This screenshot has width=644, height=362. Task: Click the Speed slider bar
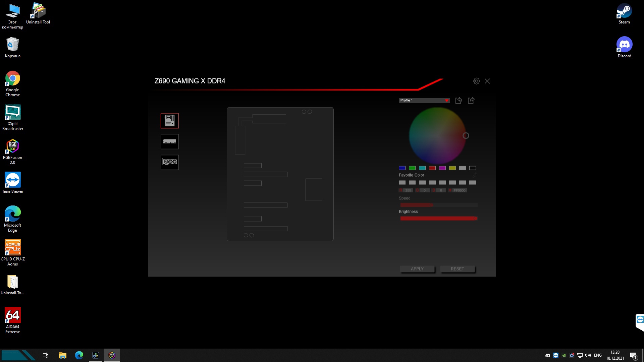click(438, 205)
